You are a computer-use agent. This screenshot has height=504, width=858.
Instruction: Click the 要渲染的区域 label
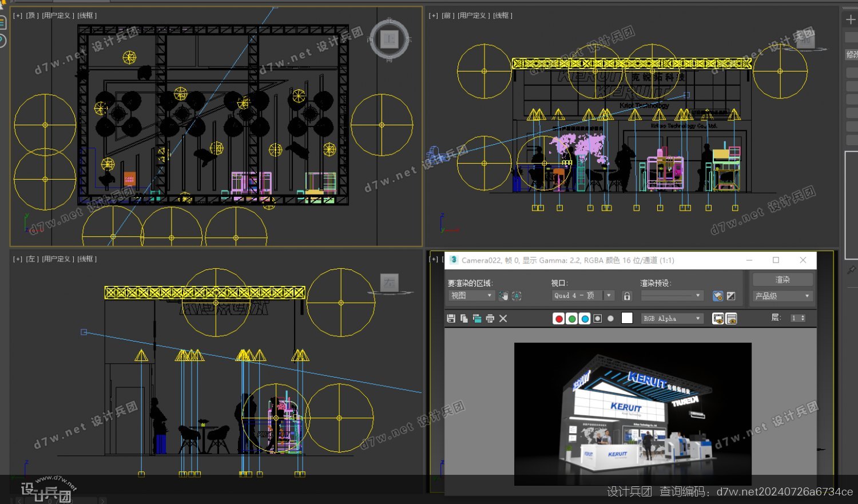click(470, 283)
